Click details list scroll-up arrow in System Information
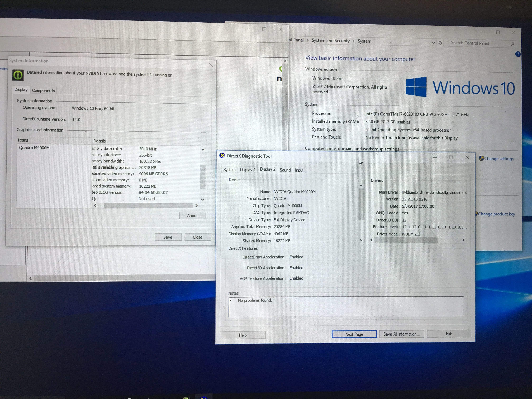The image size is (532, 399). coord(203,150)
